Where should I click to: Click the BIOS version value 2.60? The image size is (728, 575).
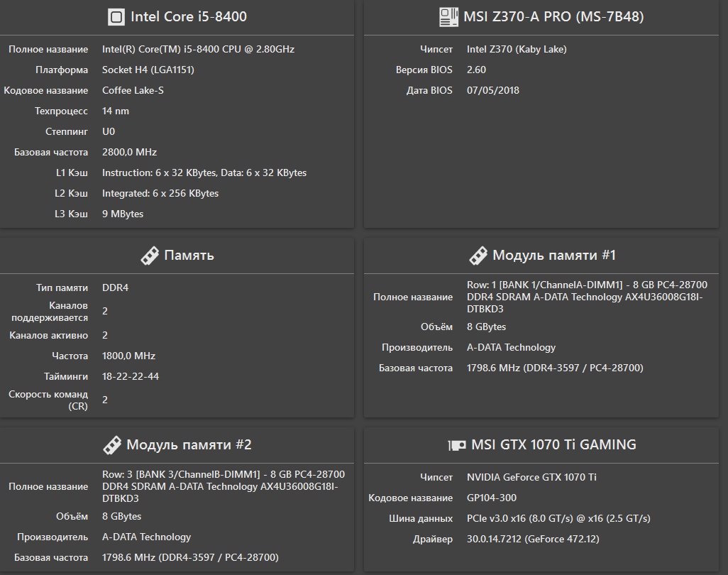pos(476,70)
